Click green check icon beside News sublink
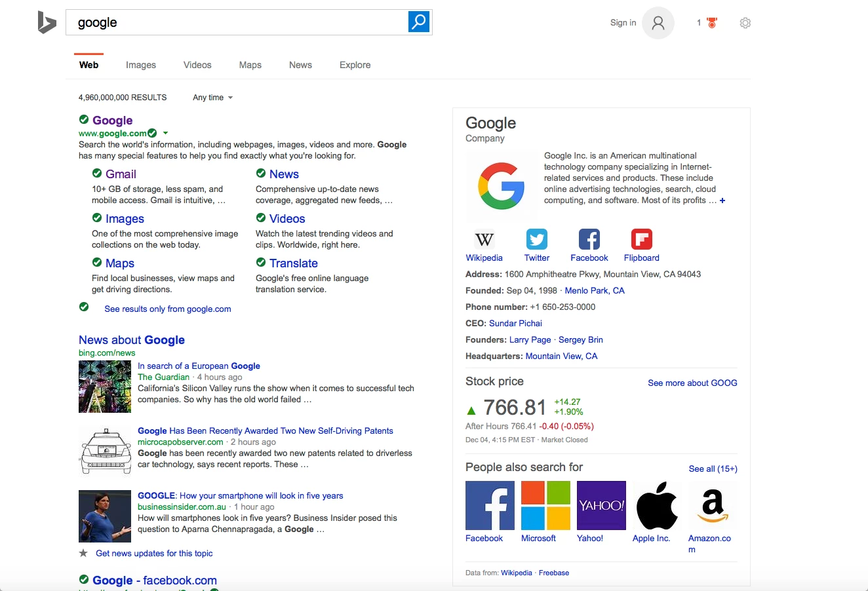The image size is (868, 591). [x=261, y=173]
